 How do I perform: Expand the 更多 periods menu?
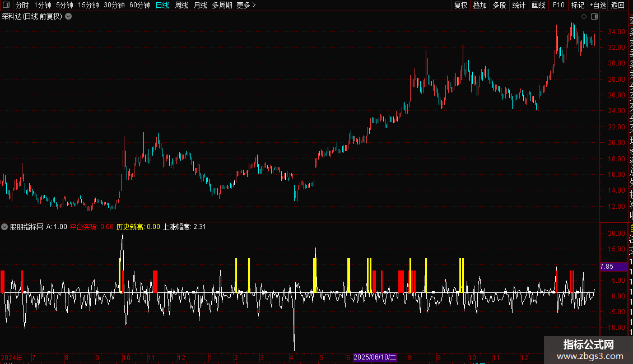click(x=246, y=5)
